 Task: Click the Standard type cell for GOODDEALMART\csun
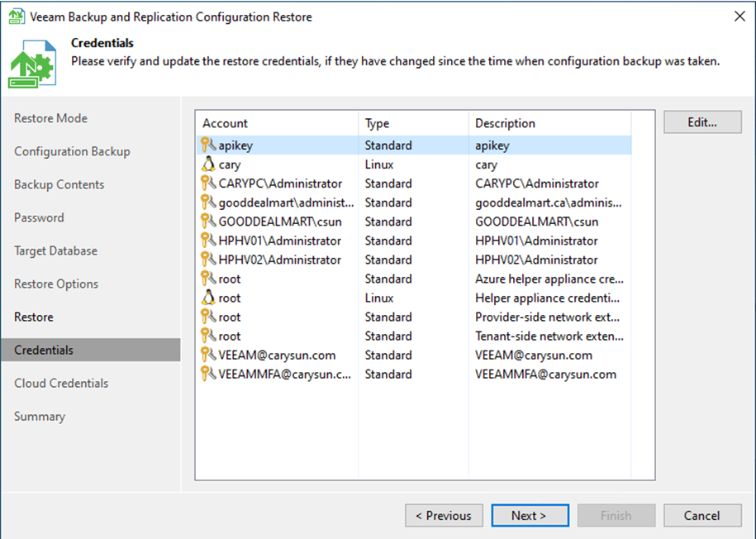pos(388,222)
